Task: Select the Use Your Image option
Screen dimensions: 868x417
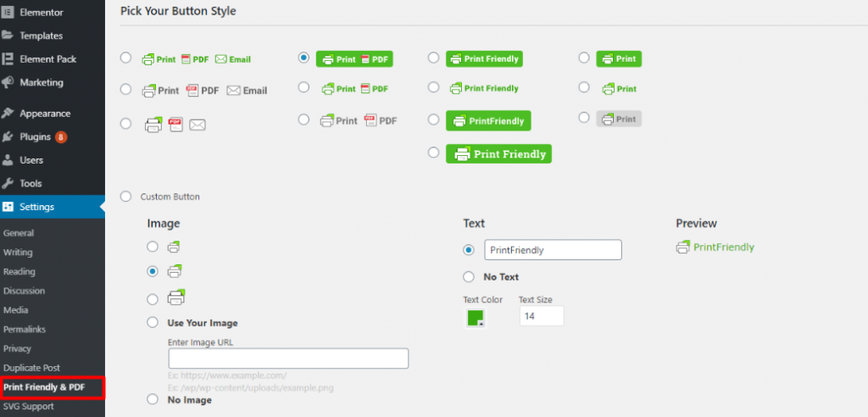Action: point(153,322)
